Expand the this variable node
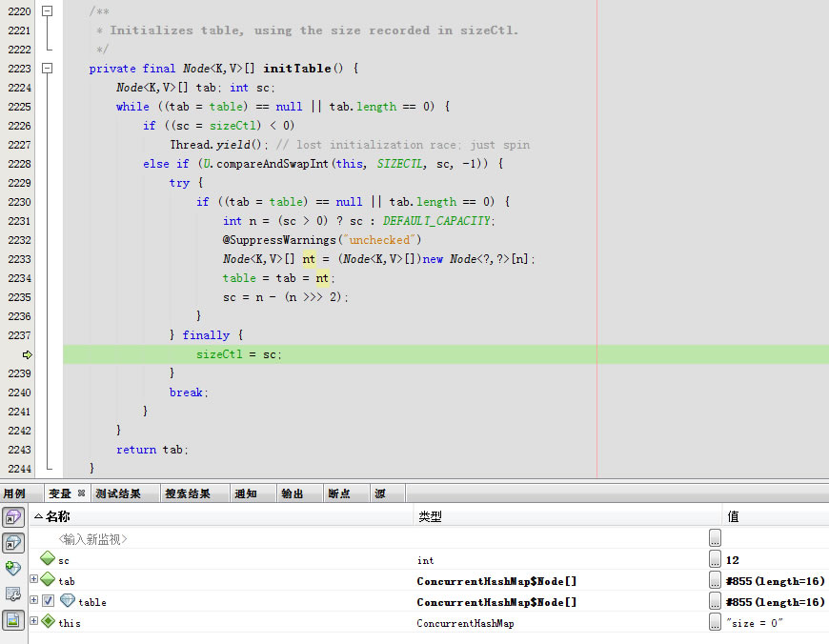The width and height of the screenshot is (829, 644). click(x=34, y=621)
